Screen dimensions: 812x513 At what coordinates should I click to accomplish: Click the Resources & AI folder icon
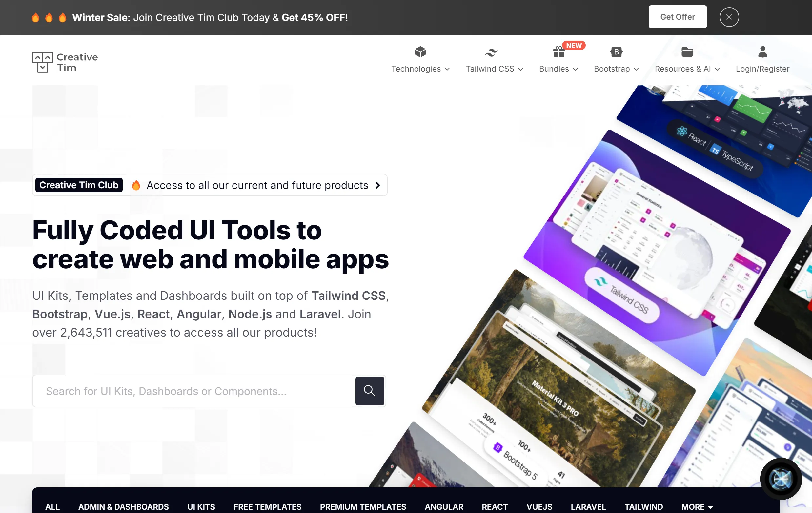pos(687,52)
